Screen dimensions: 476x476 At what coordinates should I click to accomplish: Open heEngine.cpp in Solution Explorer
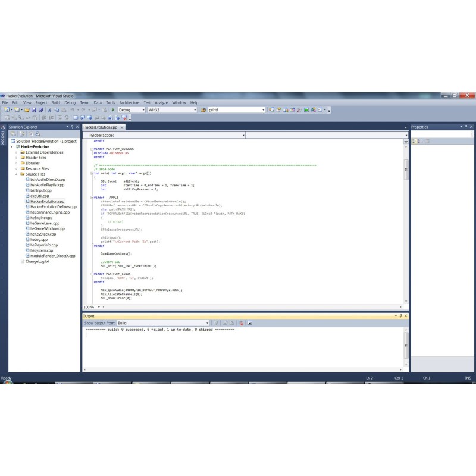[42, 218]
